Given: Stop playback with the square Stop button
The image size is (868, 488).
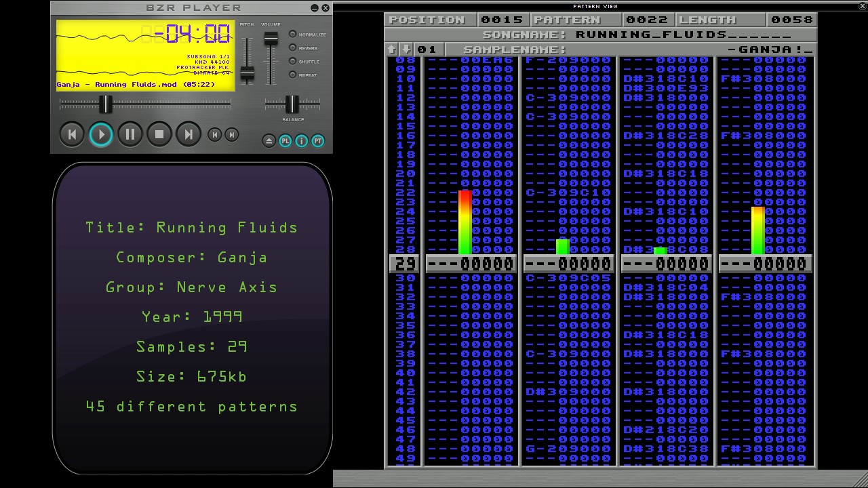Looking at the screenshot, I should 159,134.
